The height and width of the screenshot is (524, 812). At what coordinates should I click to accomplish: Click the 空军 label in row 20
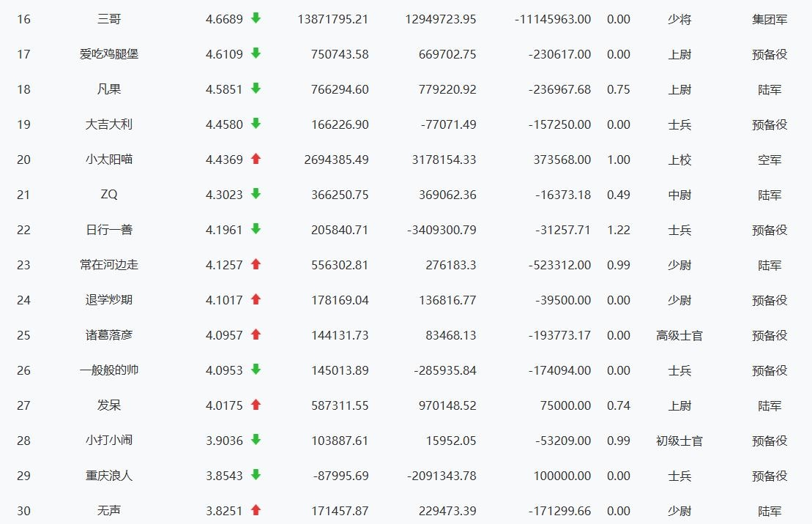point(770,160)
